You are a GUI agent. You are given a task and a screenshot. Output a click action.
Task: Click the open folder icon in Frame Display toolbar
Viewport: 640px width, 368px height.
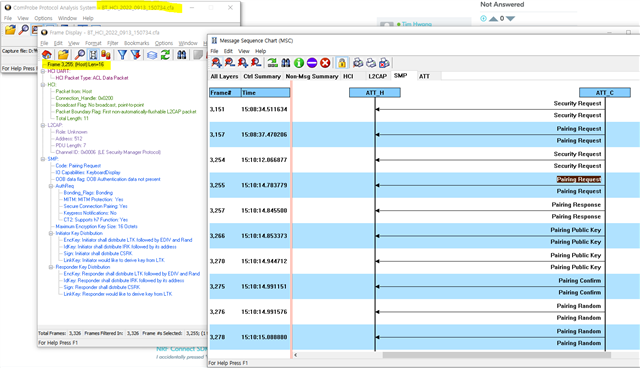pos(63,54)
